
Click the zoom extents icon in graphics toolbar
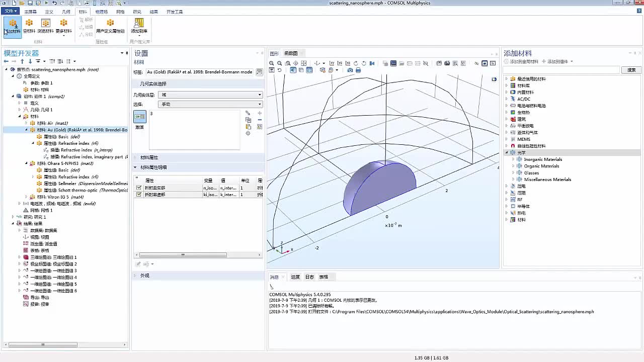pos(303,63)
